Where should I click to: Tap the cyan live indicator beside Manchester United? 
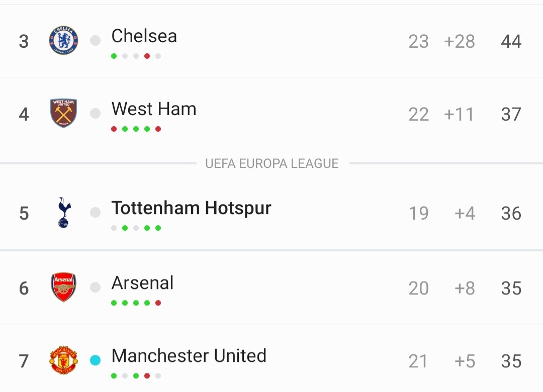click(95, 360)
